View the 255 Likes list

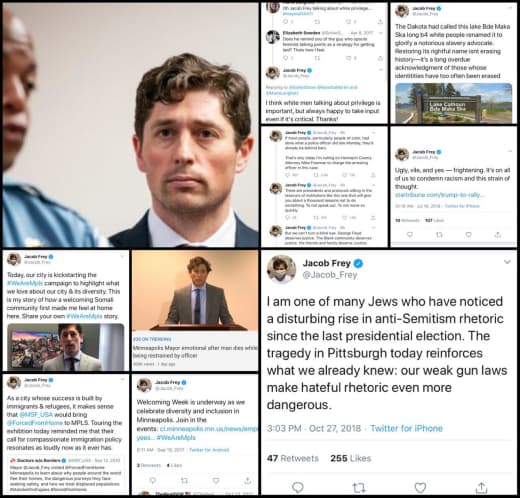click(351, 458)
